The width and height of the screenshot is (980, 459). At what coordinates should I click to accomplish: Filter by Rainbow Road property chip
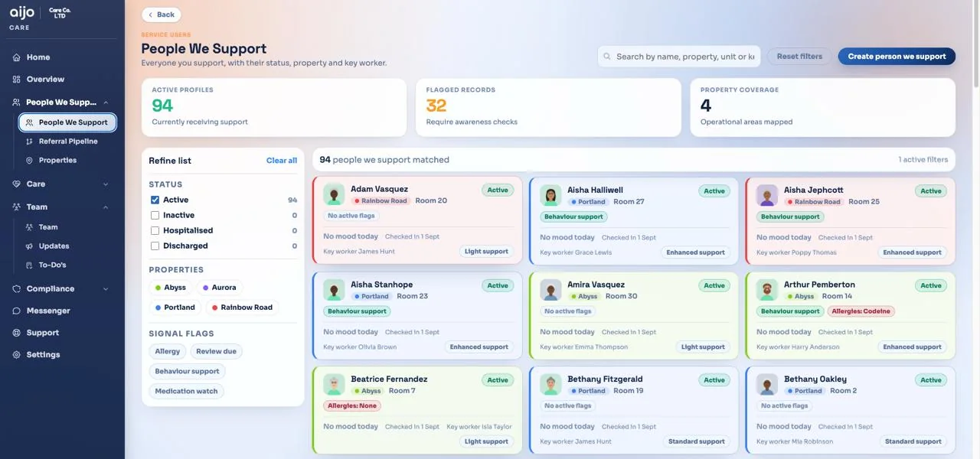point(241,308)
